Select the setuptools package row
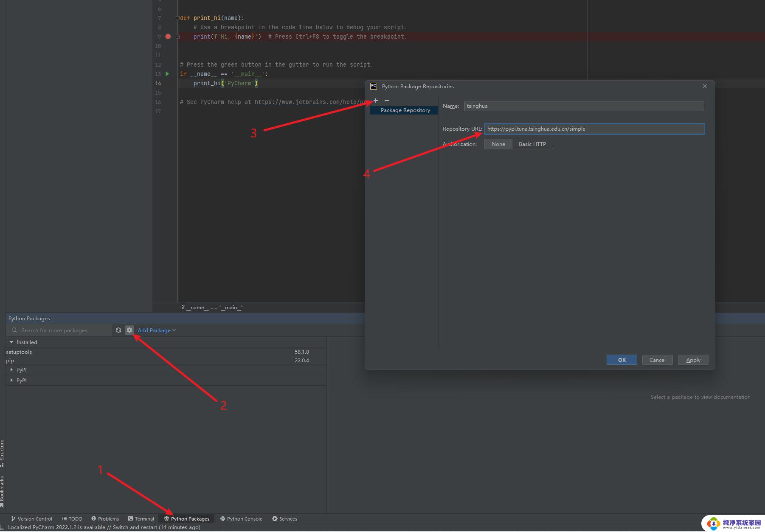This screenshot has width=765, height=532. [166, 352]
